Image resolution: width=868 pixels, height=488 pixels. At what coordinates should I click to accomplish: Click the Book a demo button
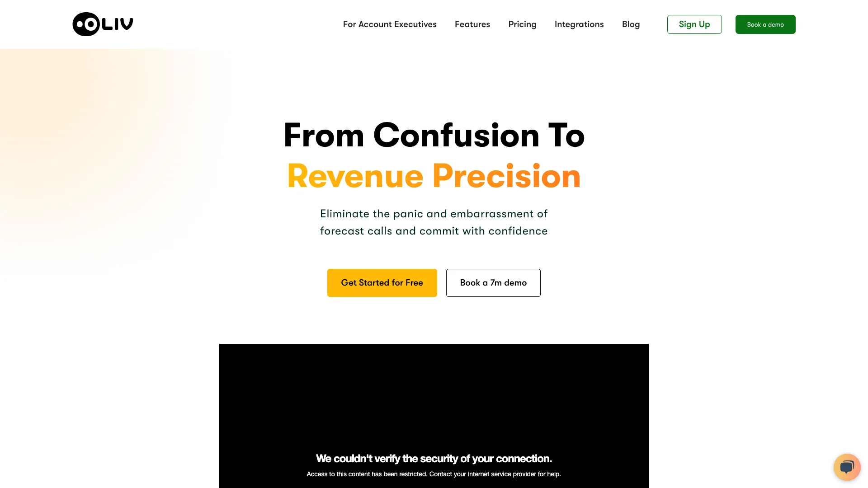pyautogui.click(x=765, y=24)
